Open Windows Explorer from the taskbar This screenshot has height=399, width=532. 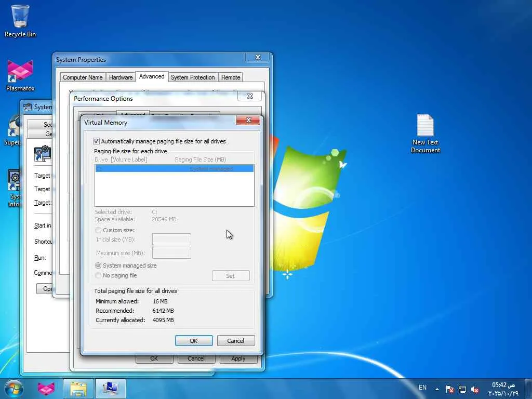click(x=78, y=389)
